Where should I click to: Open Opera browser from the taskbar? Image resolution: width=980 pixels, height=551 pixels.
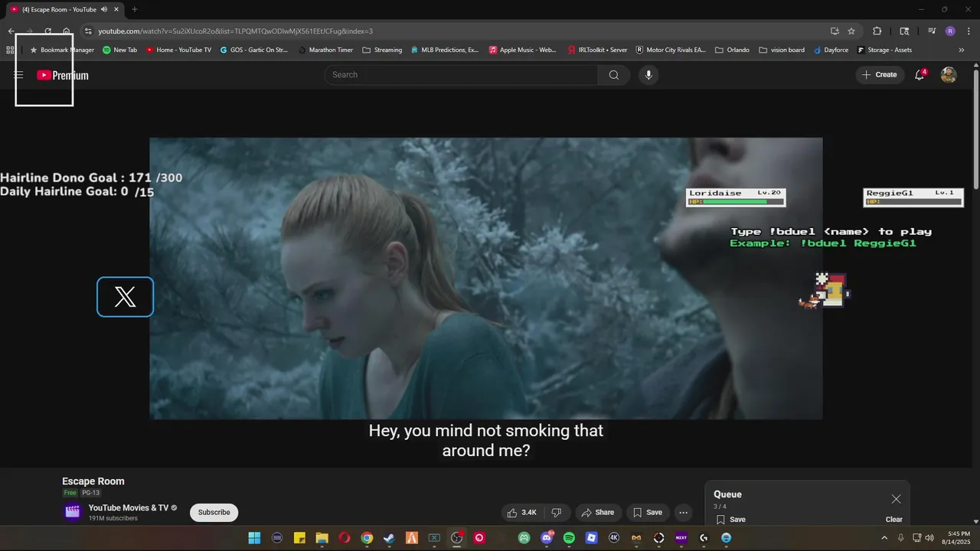point(345,538)
